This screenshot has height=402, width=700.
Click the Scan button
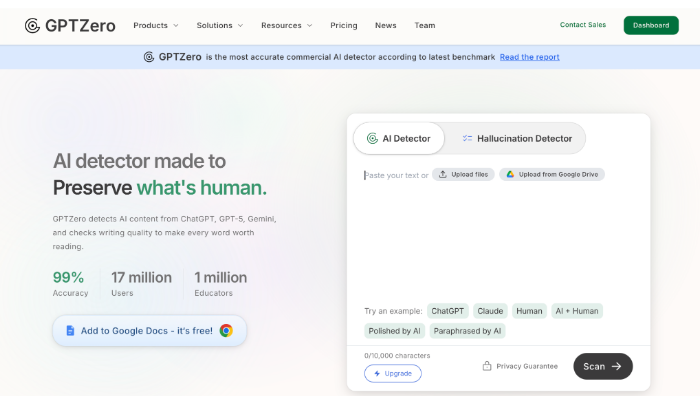coord(603,366)
